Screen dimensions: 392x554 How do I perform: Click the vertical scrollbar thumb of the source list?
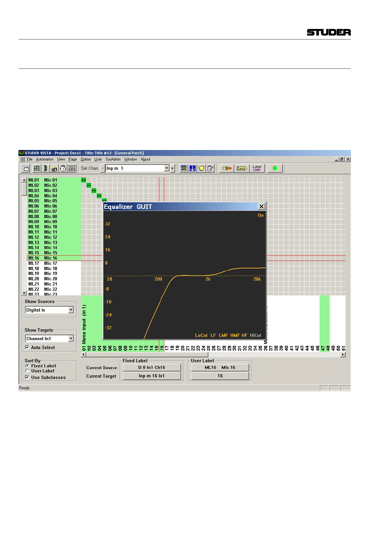pos(24,189)
